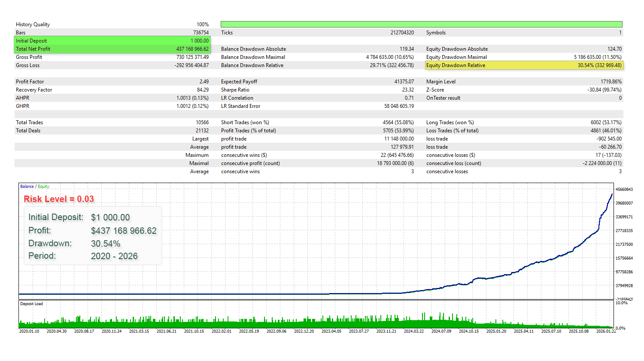Click average loss trade value -60 266.70
The image size is (644, 361).
[x=610, y=147]
